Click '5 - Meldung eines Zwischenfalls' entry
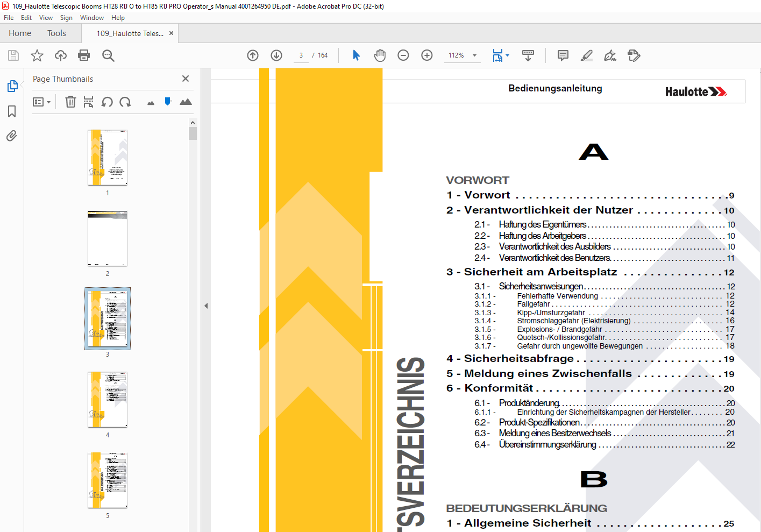Image resolution: width=761 pixels, height=532 pixels. (x=590, y=374)
